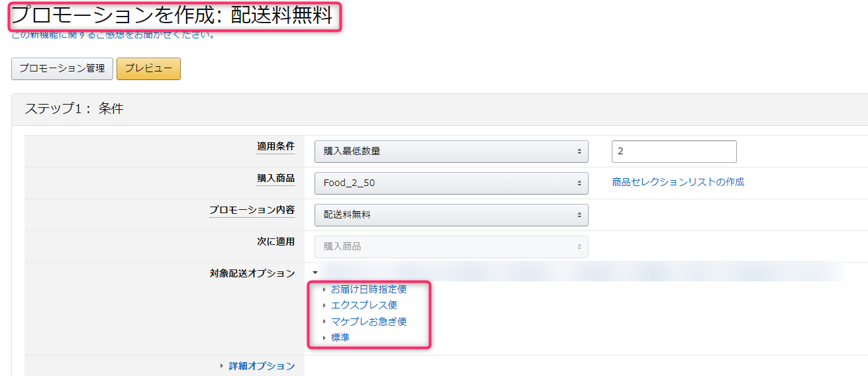Click the 対象配送オプション row label
Screen dimensions: 868x376
252,273
